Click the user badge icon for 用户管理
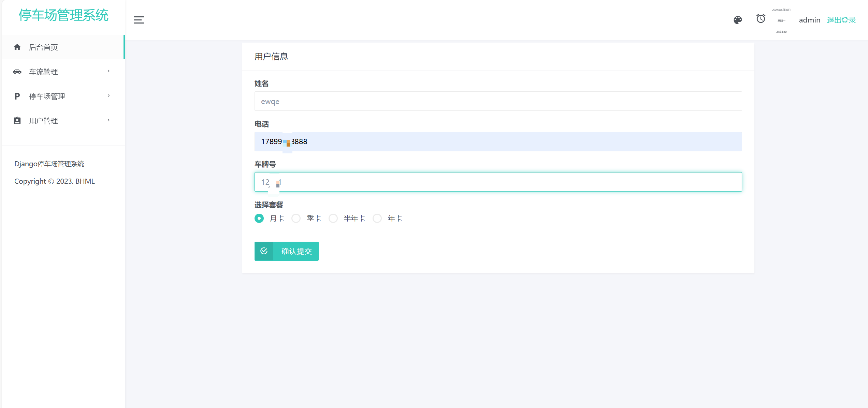This screenshot has width=868, height=408. point(17,121)
